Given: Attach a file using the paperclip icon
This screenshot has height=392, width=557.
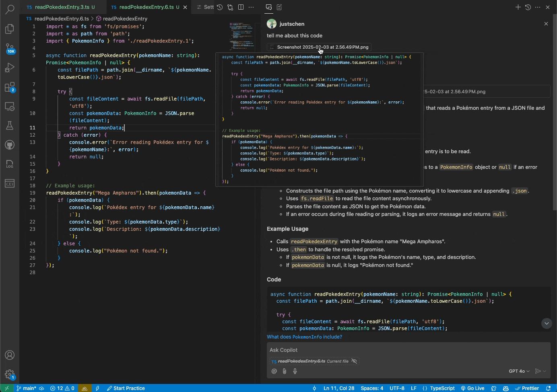Looking at the screenshot, I should (x=285, y=371).
